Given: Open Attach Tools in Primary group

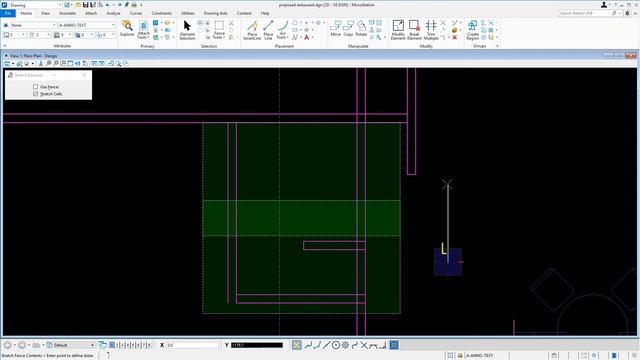Looking at the screenshot, I should click(144, 30).
